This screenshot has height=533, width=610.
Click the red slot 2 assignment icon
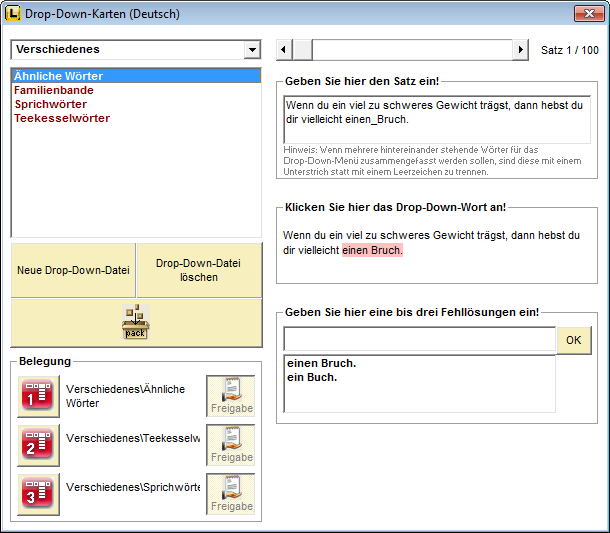(x=39, y=445)
